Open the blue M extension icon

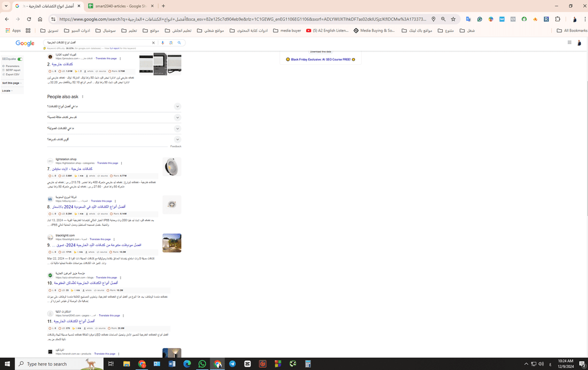(502, 19)
